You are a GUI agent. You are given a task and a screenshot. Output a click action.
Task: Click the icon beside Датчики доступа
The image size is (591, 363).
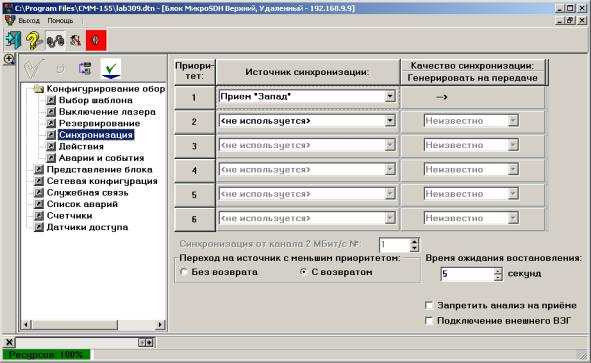(x=38, y=227)
